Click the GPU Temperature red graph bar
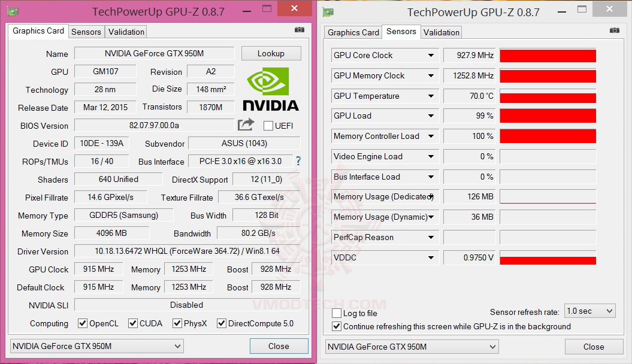The height and width of the screenshot is (364, 632). coord(548,98)
